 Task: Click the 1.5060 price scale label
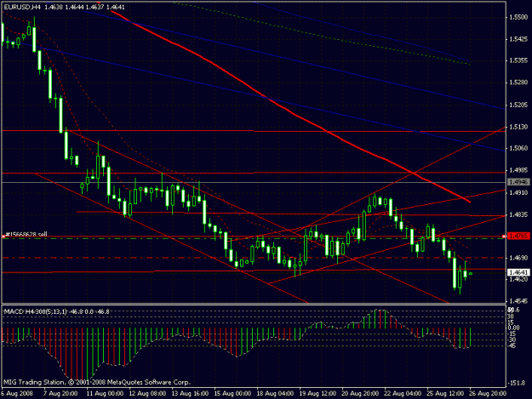pos(518,148)
